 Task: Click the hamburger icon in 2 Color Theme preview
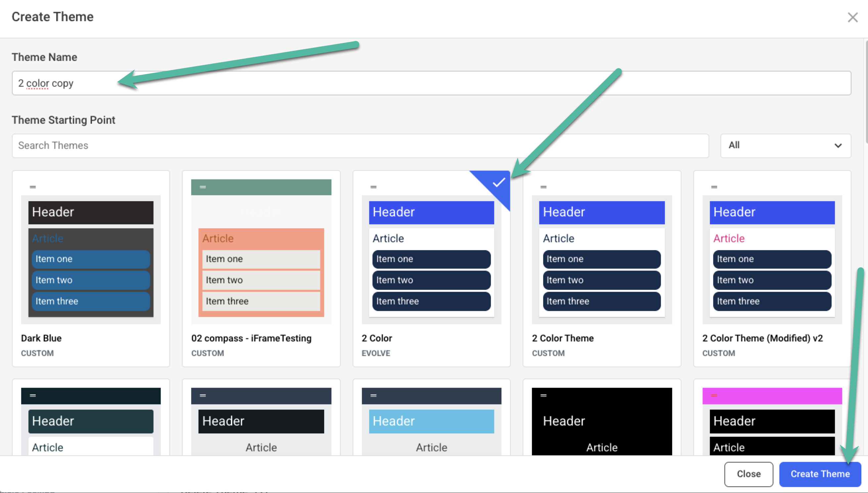[543, 187]
